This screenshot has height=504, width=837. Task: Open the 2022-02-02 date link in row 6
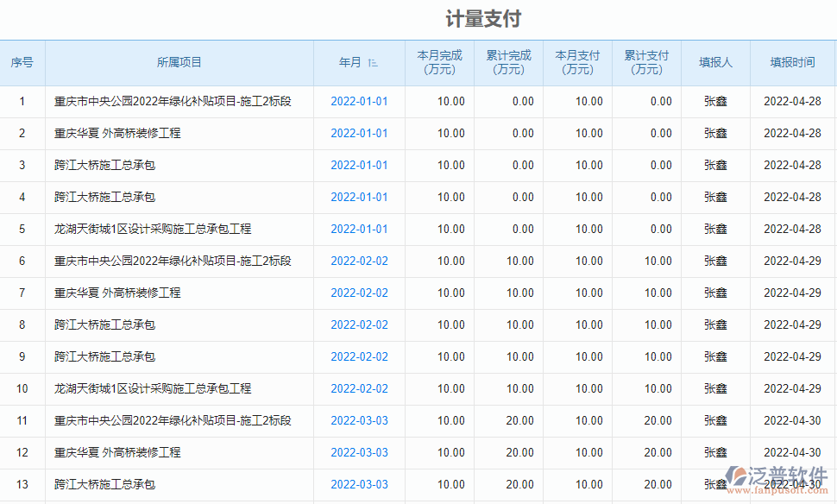(x=359, y=261)
